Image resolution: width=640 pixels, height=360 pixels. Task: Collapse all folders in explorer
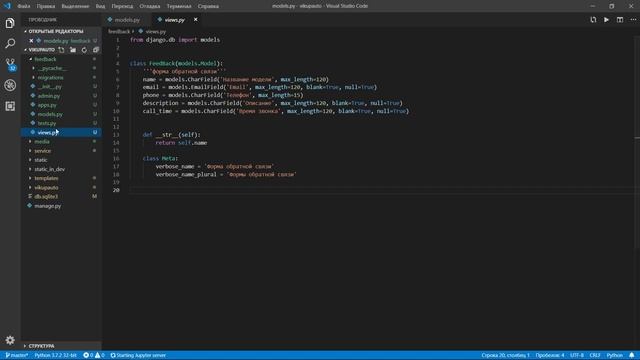[96, 50]
